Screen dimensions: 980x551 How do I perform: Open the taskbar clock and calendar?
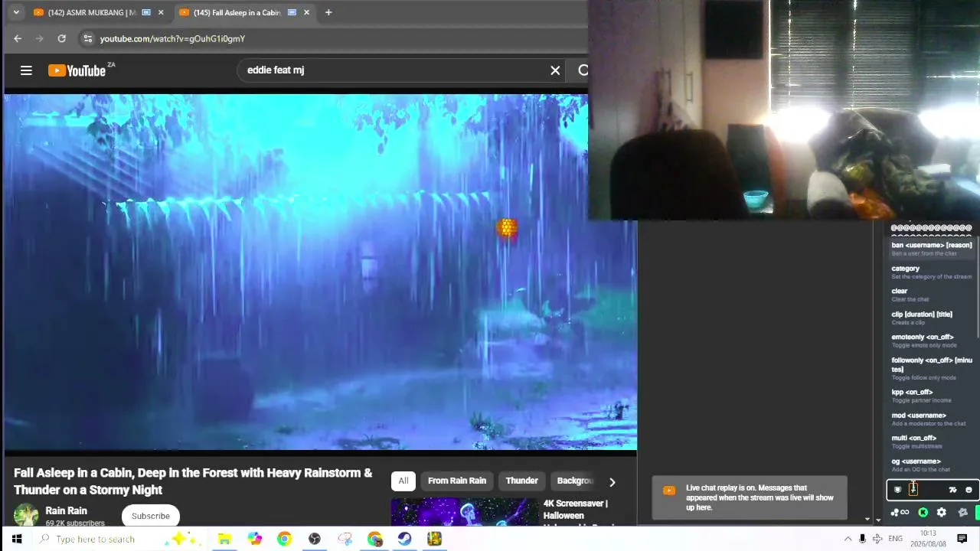tap(928, 539)
